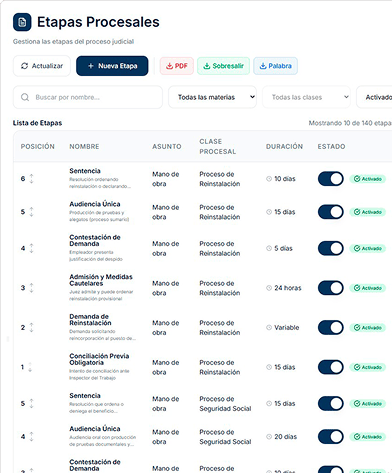The image size is (392, 473).
Task: Open the Todas las clases dropdown
Action: [306, 97]
